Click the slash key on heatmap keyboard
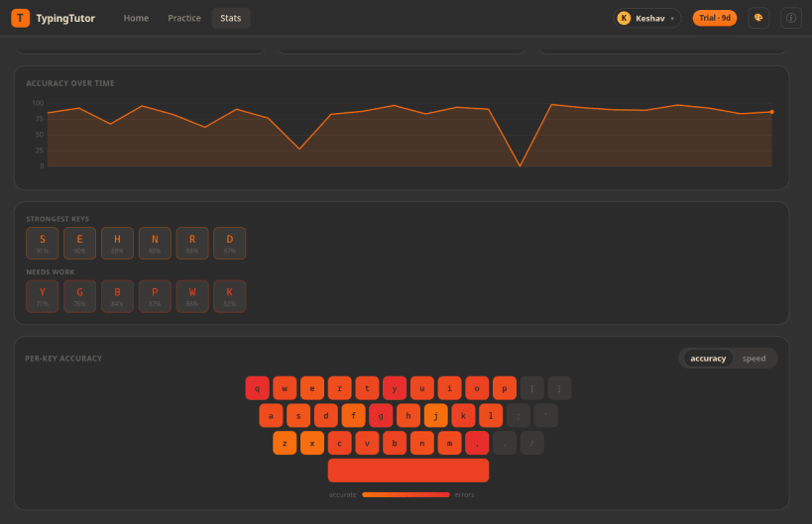Image resolution: width=812 pixels, height=524 pixels. [x=531, y=444]
